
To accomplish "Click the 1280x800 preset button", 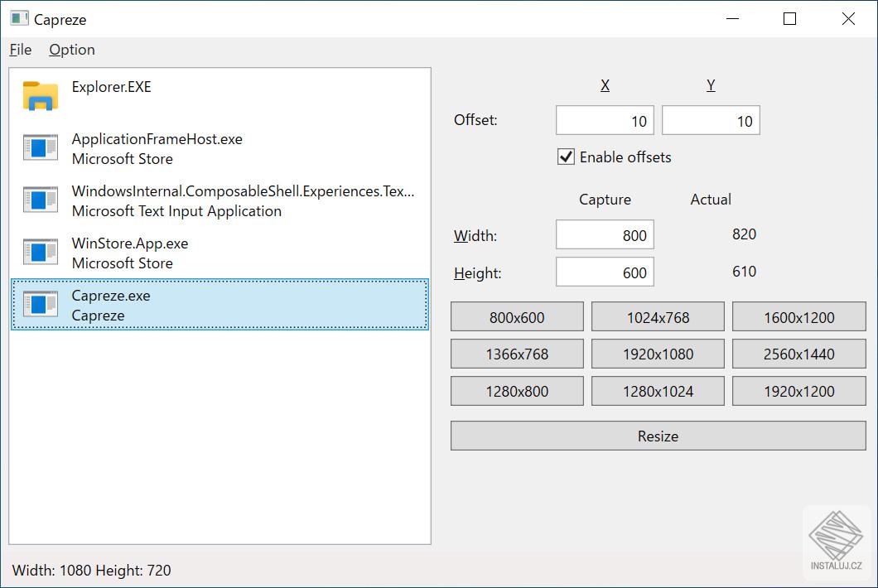I will [517, 391].
